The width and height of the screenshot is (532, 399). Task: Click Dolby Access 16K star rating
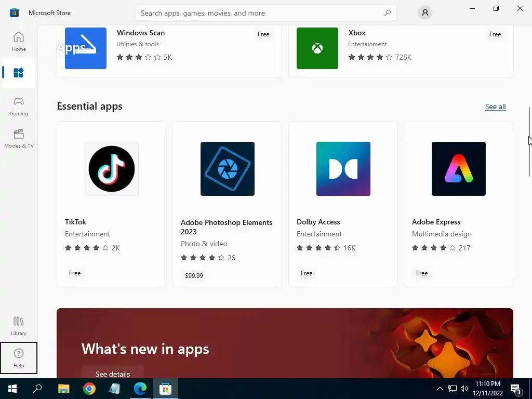[x=326, y=248]
